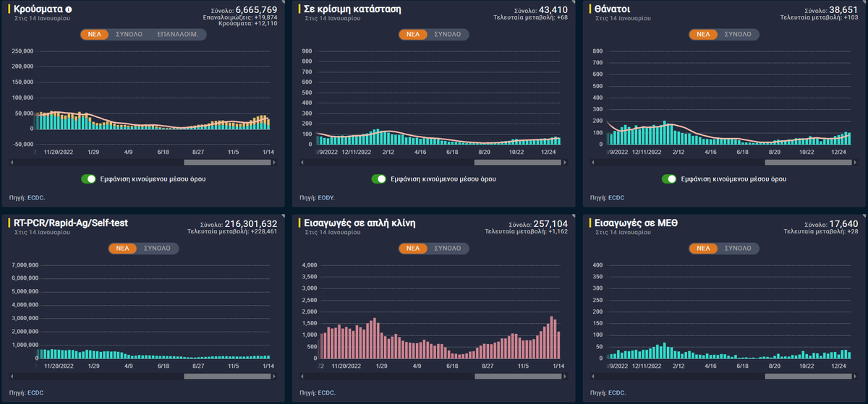868x404 pixels.
Task: Click the Σε κρίσιμη κατάσταση panel title
Action: pos(352,9)
